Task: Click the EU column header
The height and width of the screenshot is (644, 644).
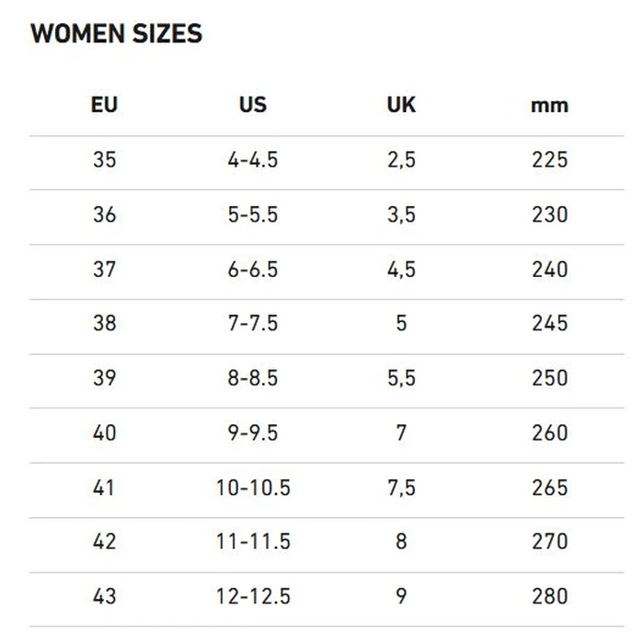Action: click(x=105, y=104)
